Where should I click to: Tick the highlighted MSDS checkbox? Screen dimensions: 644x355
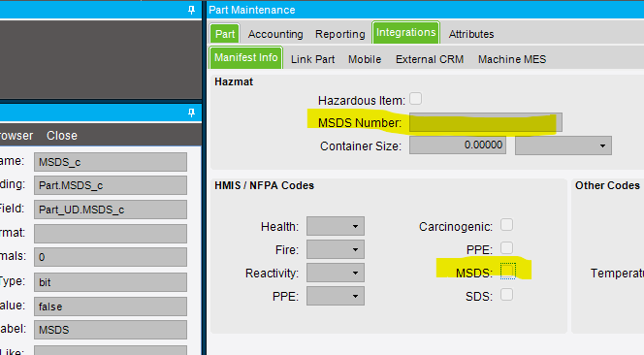tap(507, 272)
